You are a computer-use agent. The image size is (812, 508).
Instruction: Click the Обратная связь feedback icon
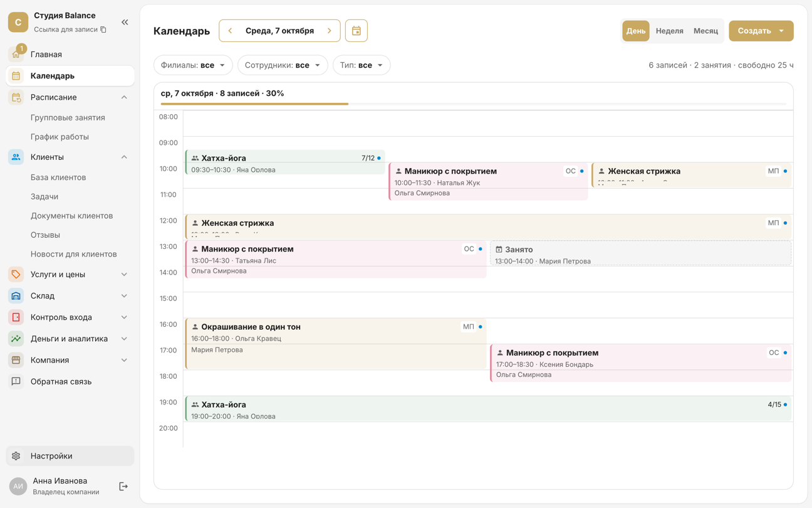[16, 381]
